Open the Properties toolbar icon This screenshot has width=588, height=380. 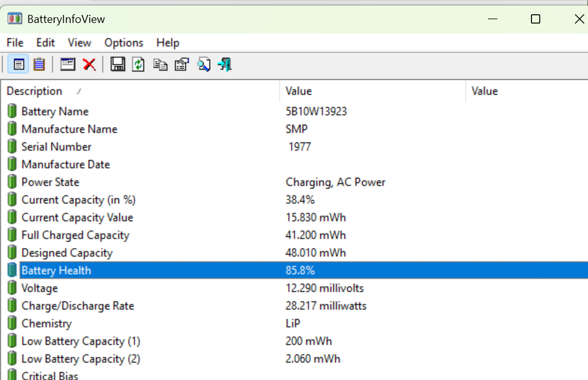point(68,64)
